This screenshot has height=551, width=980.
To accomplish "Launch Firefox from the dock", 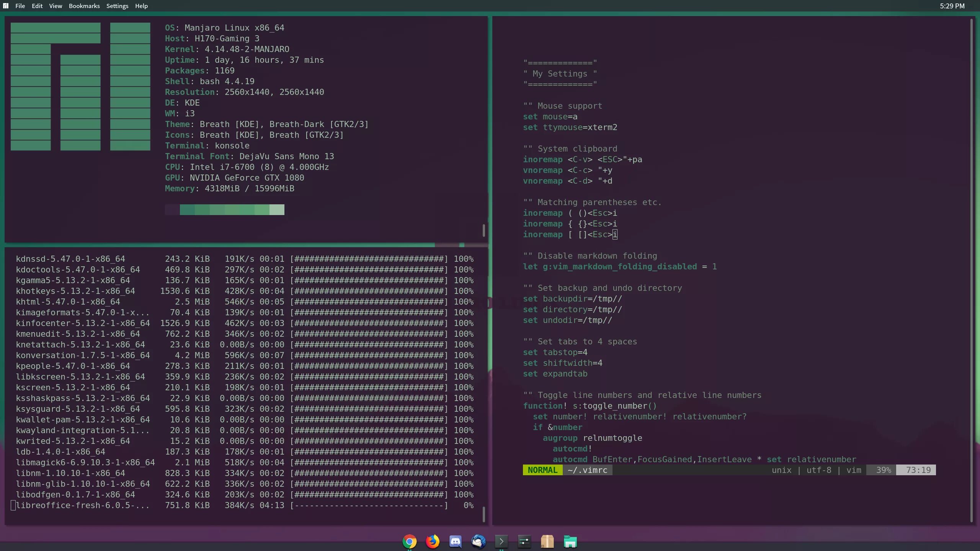I will (x=433, y=541).
